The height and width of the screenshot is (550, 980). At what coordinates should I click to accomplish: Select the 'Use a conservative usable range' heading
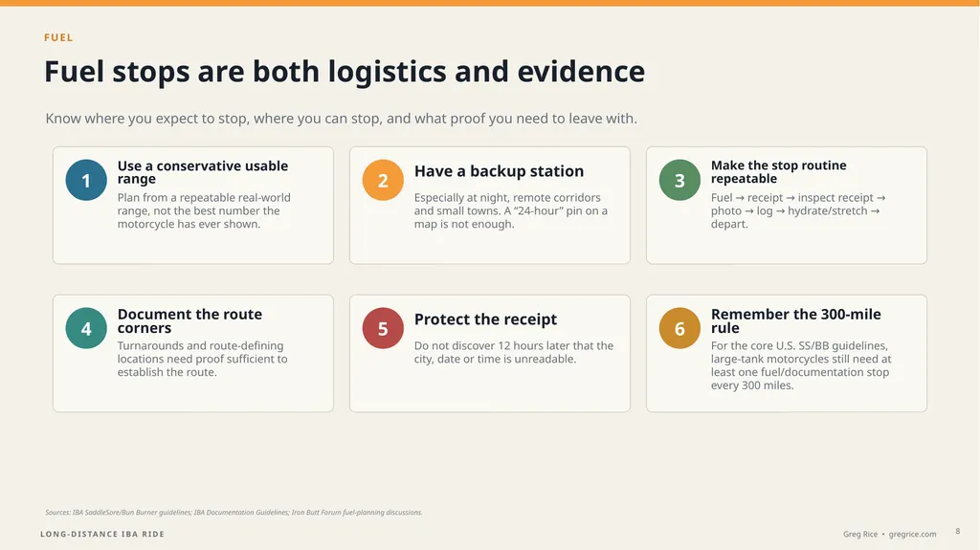(203, 172)
